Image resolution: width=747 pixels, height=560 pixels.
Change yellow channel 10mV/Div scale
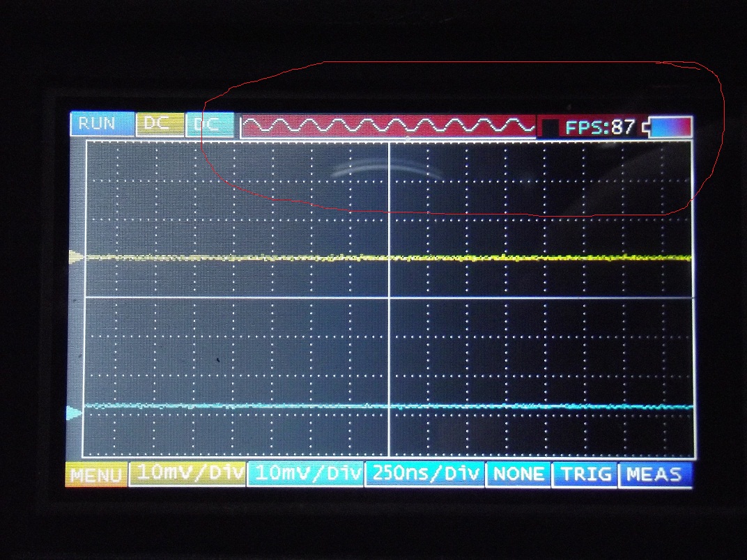pos(187,474)
